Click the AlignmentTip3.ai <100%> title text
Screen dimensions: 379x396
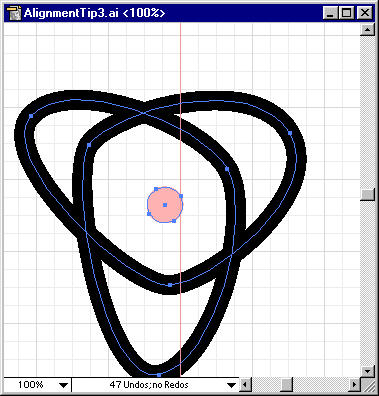[94, 13]
